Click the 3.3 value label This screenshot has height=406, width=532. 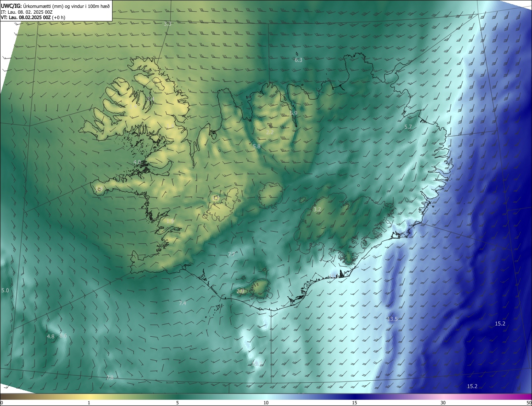click(x=167, y=24)
